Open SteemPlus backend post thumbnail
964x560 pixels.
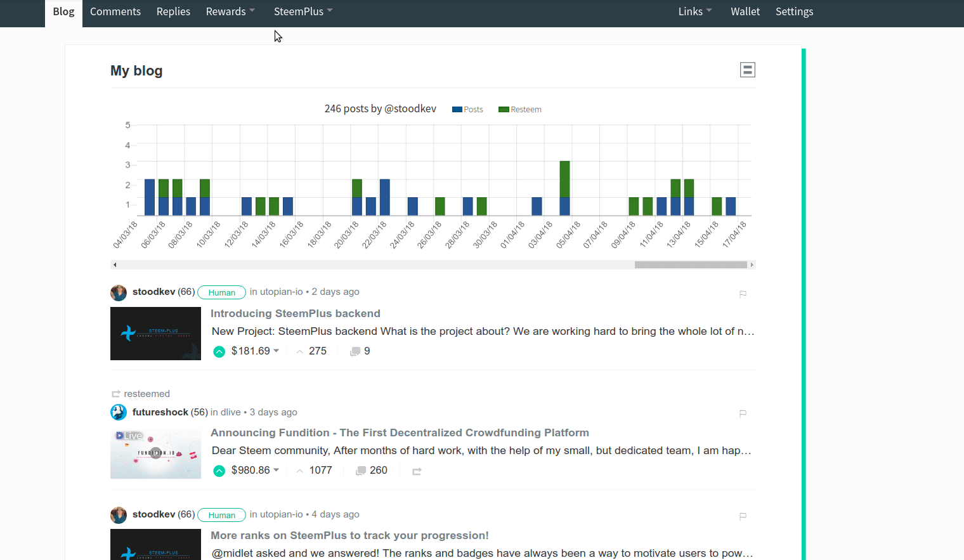pyautogui.click(x=155, y=334)
